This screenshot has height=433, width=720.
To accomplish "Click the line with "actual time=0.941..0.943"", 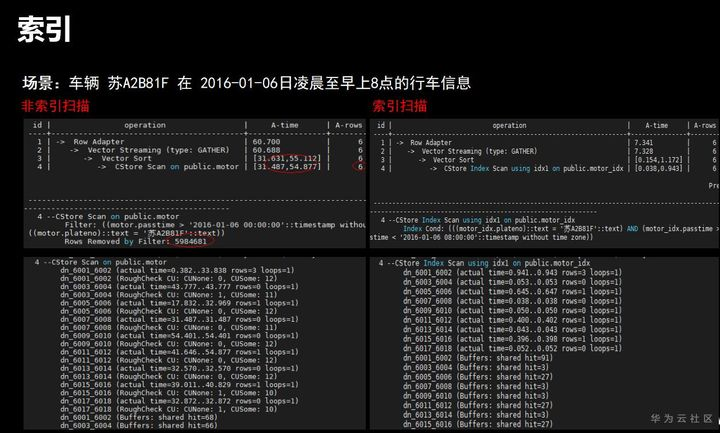I will pyautogui.click(x=512, y=272).
